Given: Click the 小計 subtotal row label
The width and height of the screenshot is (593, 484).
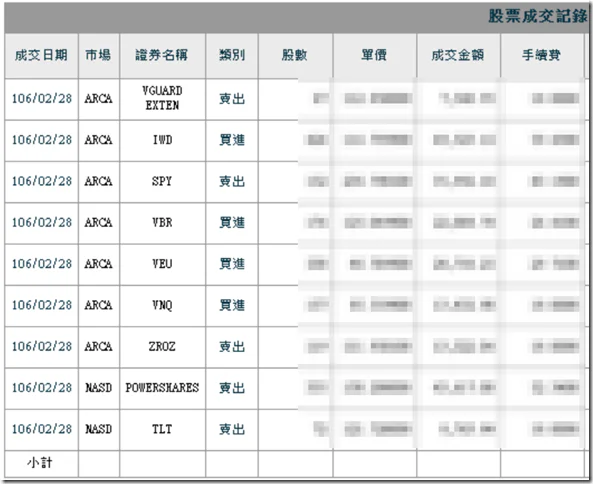Looking at the screenshot, I should [40, 462].
